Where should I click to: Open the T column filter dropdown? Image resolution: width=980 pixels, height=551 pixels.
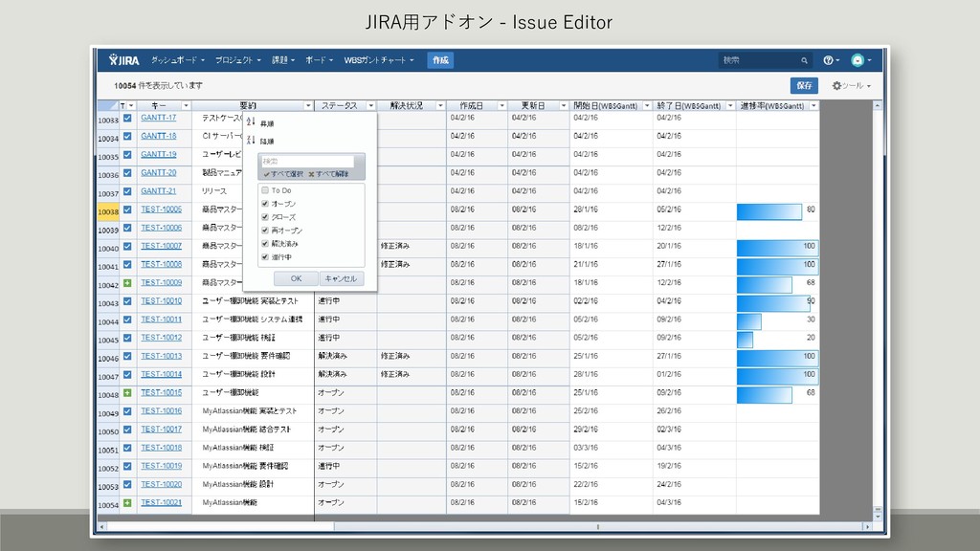tap(130, 105)
